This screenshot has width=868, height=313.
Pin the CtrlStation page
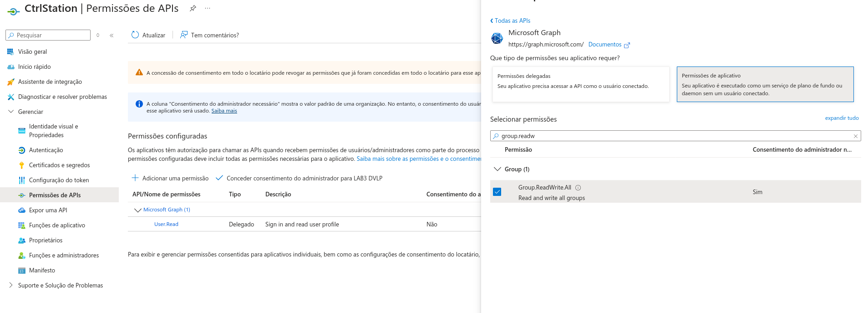point(193,8)
